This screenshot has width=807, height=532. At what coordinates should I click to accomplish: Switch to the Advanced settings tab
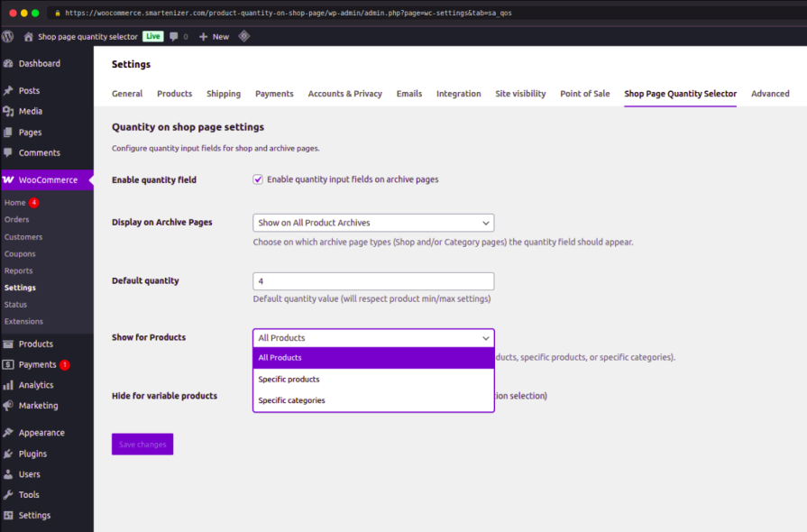[770, 93]
